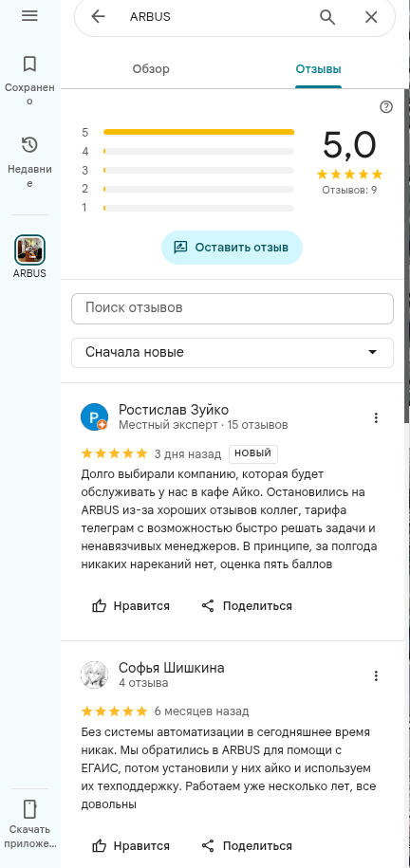The image size is (410, 868).
Task: Open the Сначала новые sort dropdown
Action: (233, 353)
